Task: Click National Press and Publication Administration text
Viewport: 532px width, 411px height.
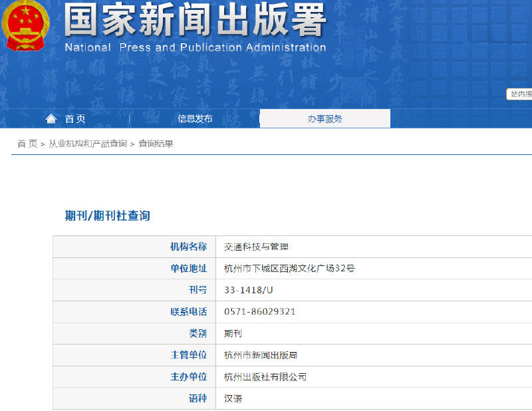Action: point(196,47)
